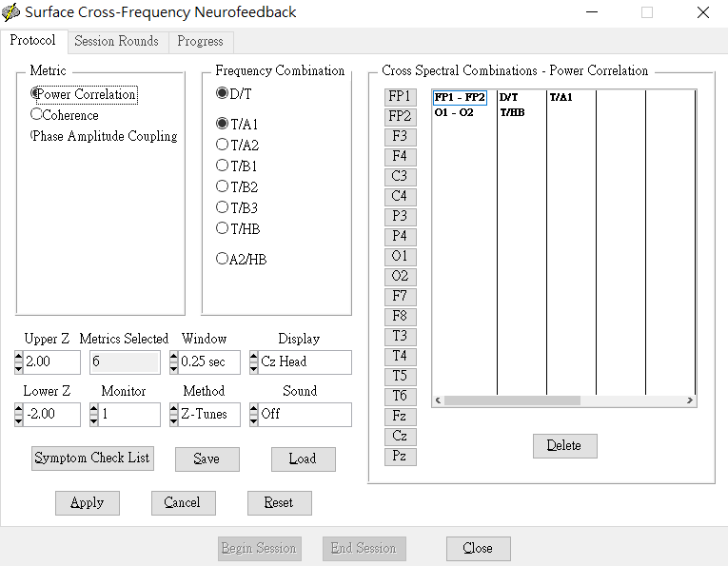The image size is (728, 566).
Task: Click the Sound field showing Off
Action: pyautogui.click(x=305, y=415)
